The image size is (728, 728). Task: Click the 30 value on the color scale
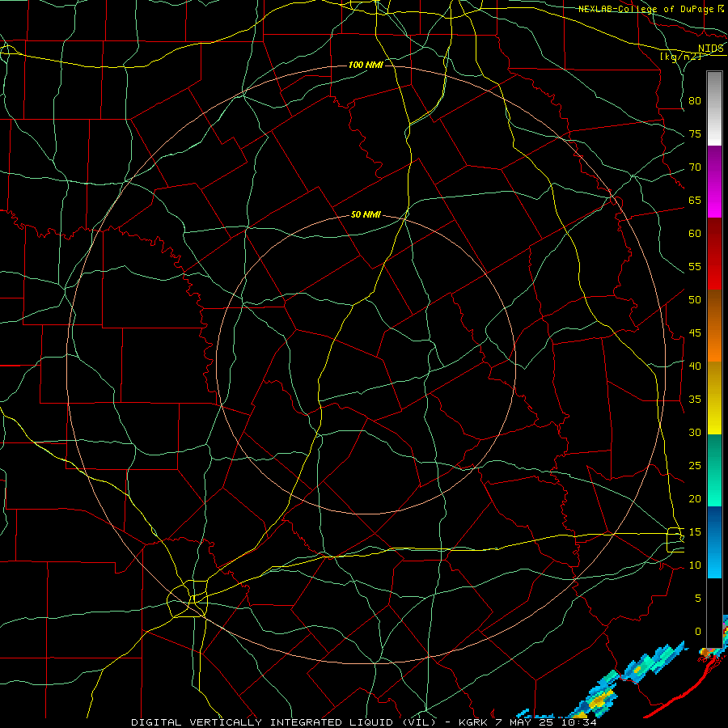695,432
